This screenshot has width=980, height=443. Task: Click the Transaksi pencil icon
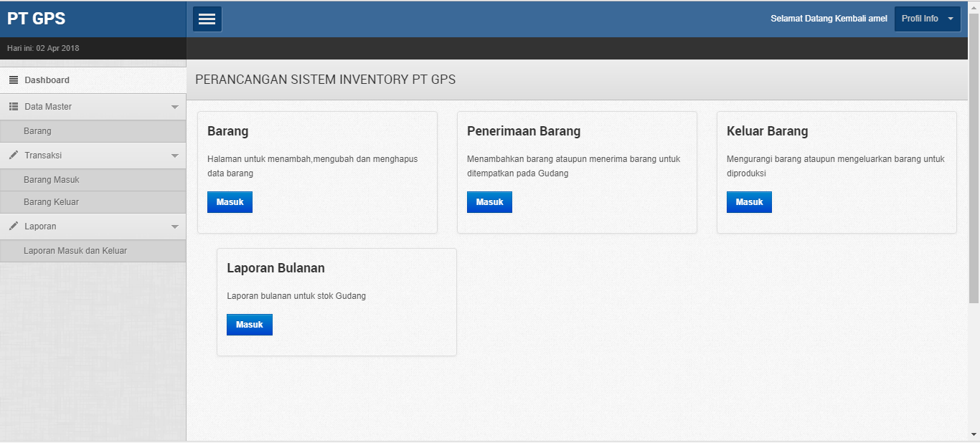click(14, 156)
